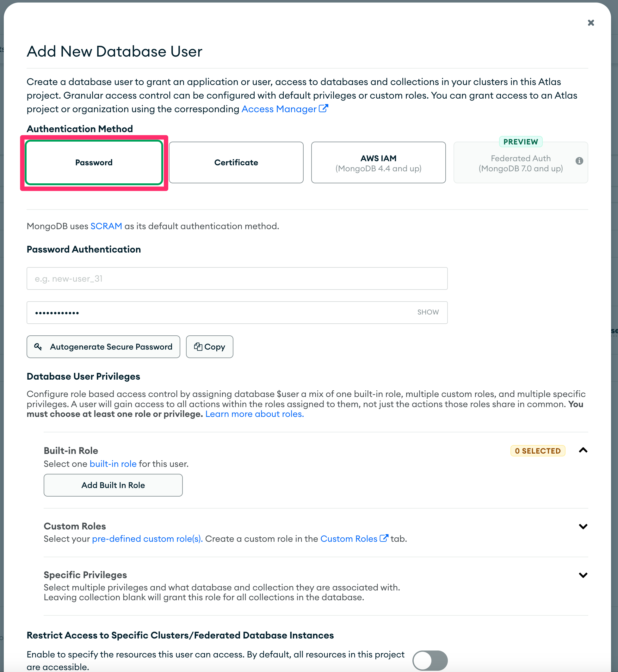This screenshot has width=618, height=672.
Task: Select the Federated Auth preview tab
Action: click(x=520, y=163)
